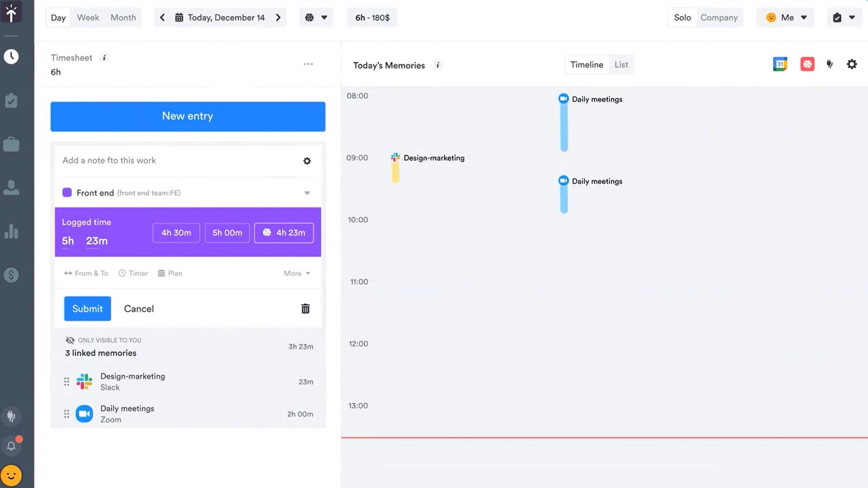The image size is (868, 488).
Task: Open the integrations plug icon near Timeline settings
Action: 829,63
